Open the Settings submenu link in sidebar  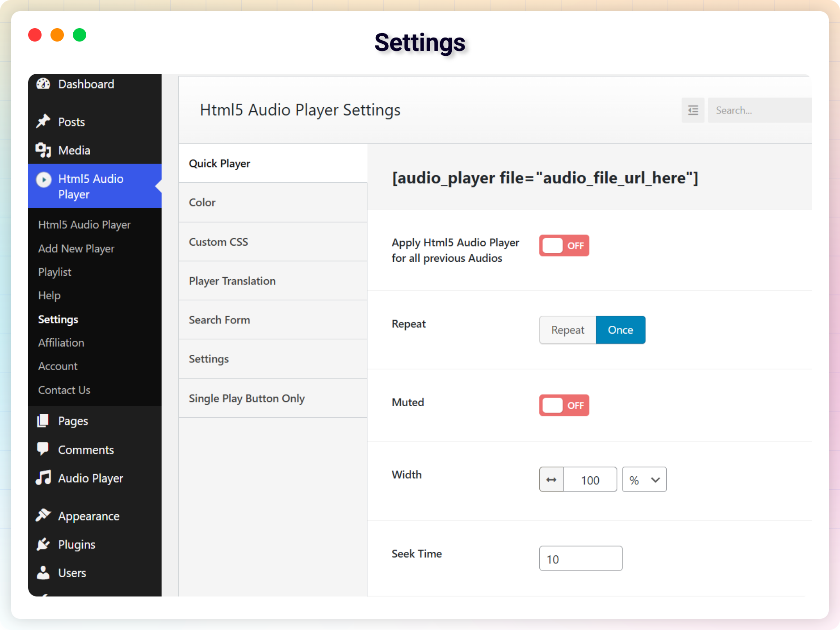[x=58, y=319]
